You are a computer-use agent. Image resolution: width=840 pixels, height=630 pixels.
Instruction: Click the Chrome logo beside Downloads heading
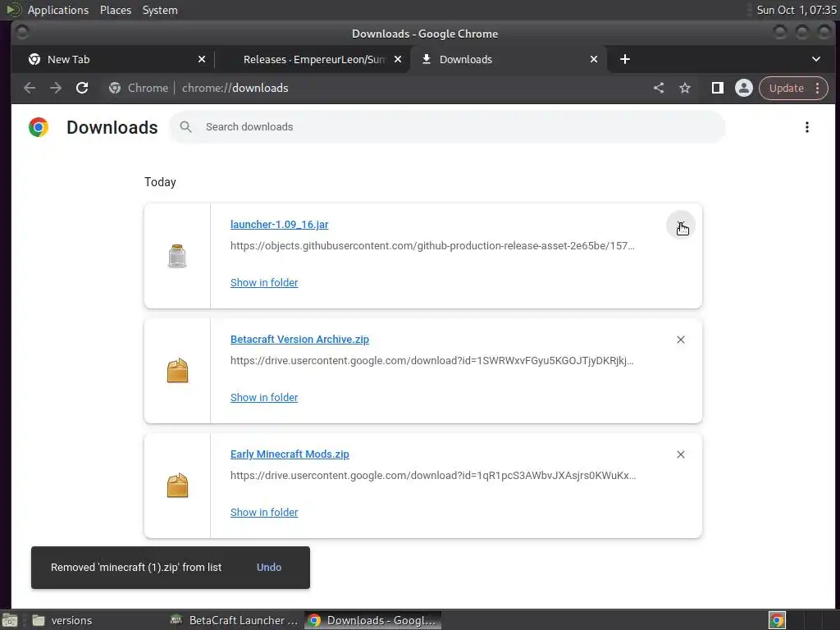pos(39,127)
